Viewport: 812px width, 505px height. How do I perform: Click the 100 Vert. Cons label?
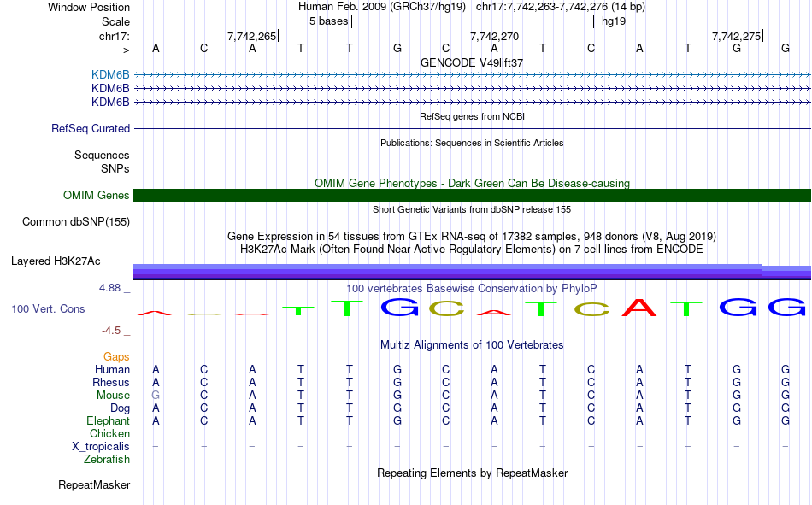click(48, 309)
